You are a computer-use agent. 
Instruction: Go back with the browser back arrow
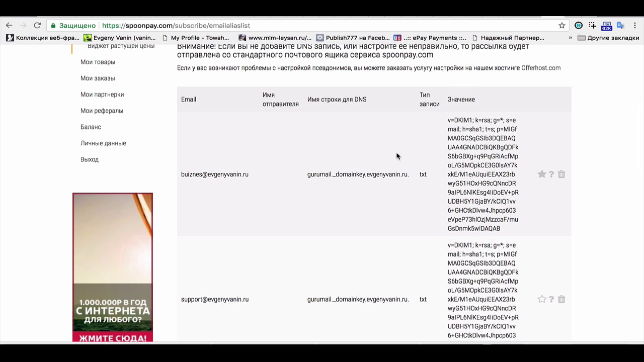pos(9,26)
